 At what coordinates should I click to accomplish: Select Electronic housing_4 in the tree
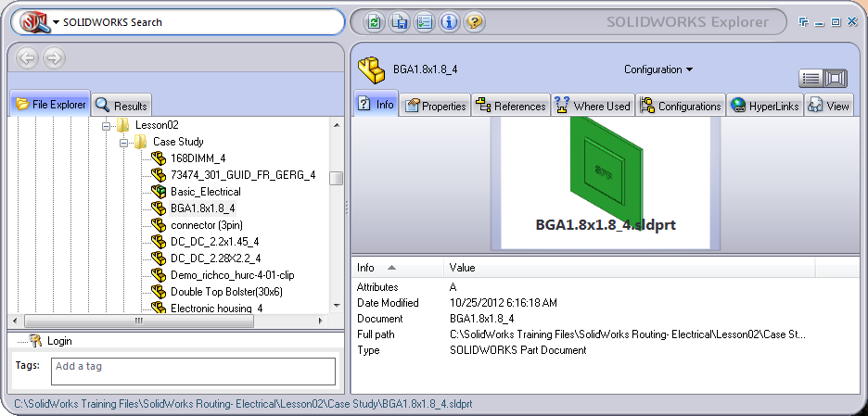pos(216,308)
